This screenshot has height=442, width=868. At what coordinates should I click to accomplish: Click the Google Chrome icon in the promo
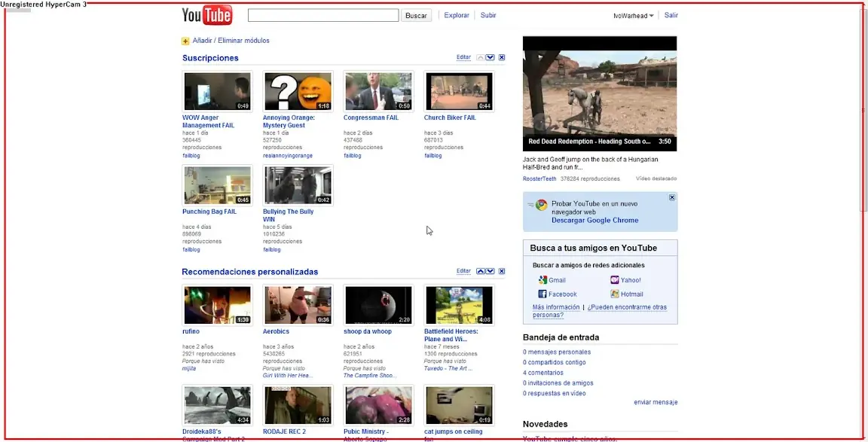point(541,205)
